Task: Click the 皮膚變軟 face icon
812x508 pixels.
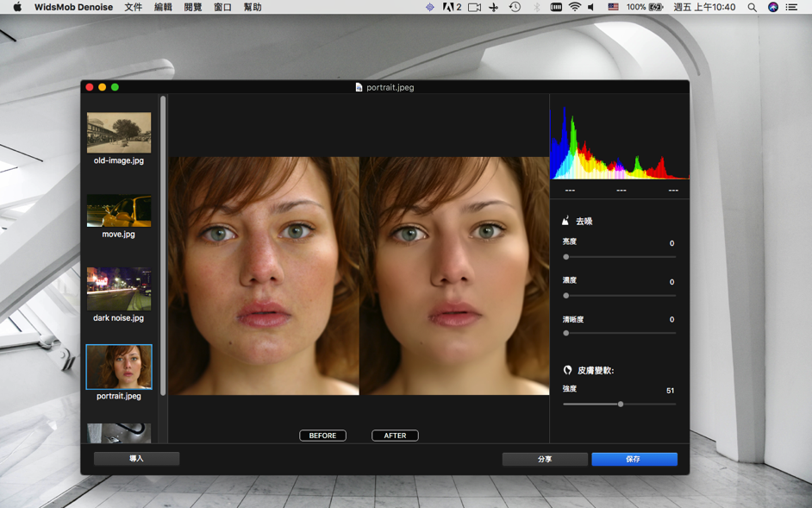Action: pyautogui.click(x=567, y=370)
